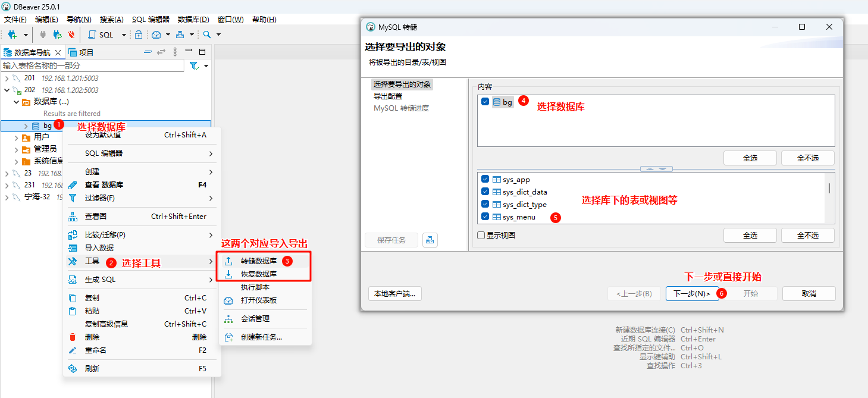The image size is (868, 398).
Task: Enable the 显示视图 checkbox
Action: coord(481,235)
